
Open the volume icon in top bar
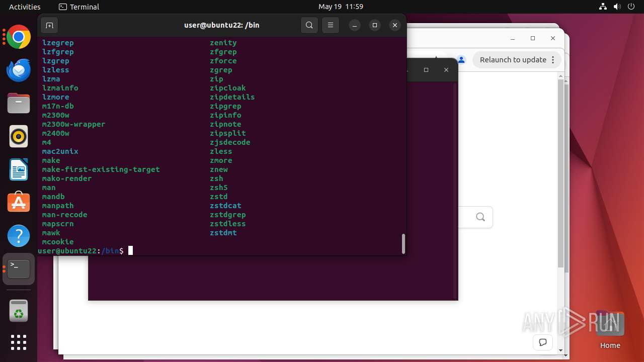(x=617, y=7)
